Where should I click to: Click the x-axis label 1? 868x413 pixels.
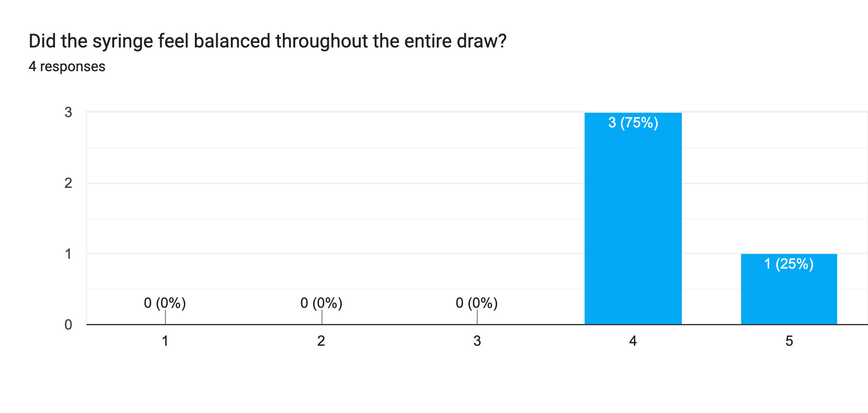[165, 341]
